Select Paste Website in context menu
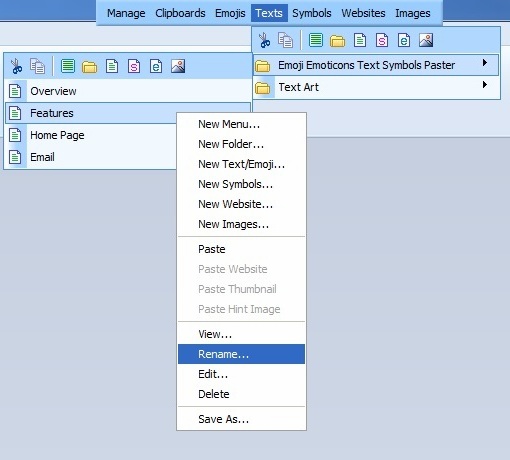This screenshot has width=510, height=460. click(x=241, y=269)
